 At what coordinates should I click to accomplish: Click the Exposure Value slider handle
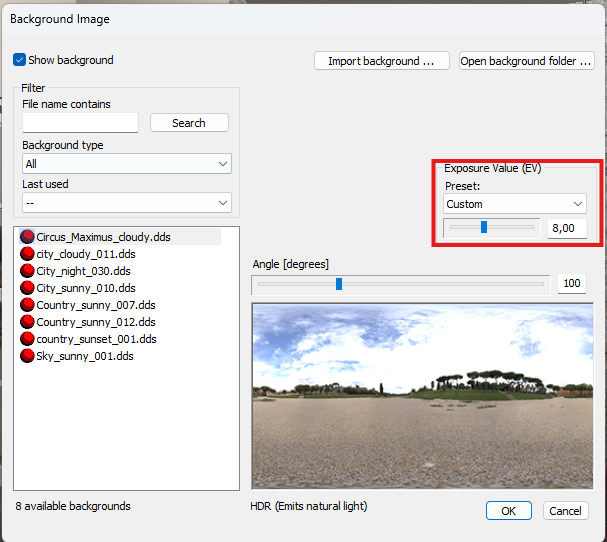484,227
